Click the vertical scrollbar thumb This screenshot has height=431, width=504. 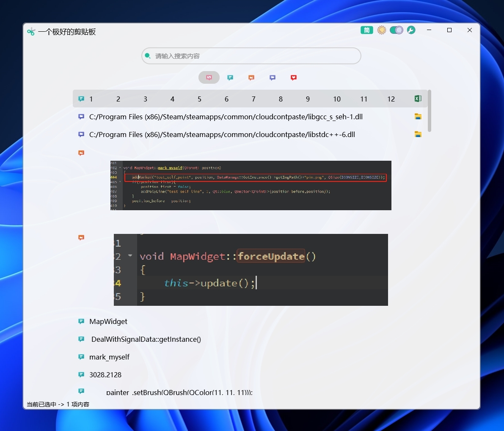pos(430,111)
